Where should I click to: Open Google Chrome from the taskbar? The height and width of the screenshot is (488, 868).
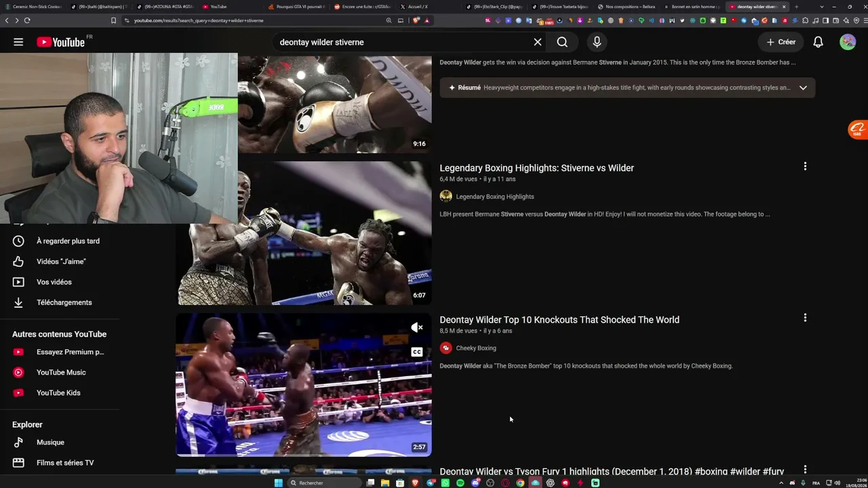(x=520, y=483)
